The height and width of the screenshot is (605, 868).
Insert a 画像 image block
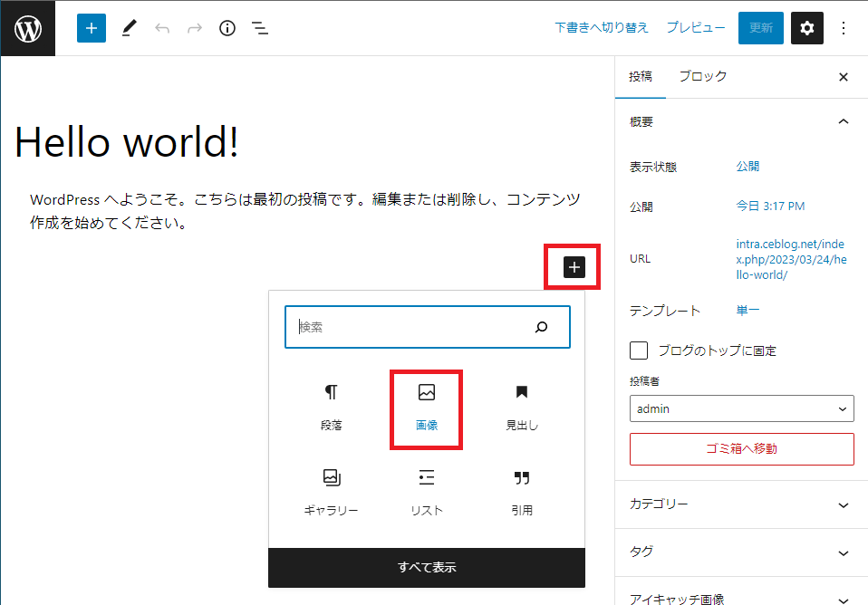[426, 408]
